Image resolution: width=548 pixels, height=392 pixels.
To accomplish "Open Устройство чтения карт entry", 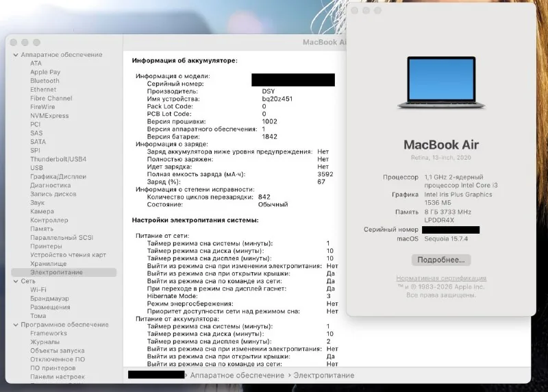I will click(68, 255).
